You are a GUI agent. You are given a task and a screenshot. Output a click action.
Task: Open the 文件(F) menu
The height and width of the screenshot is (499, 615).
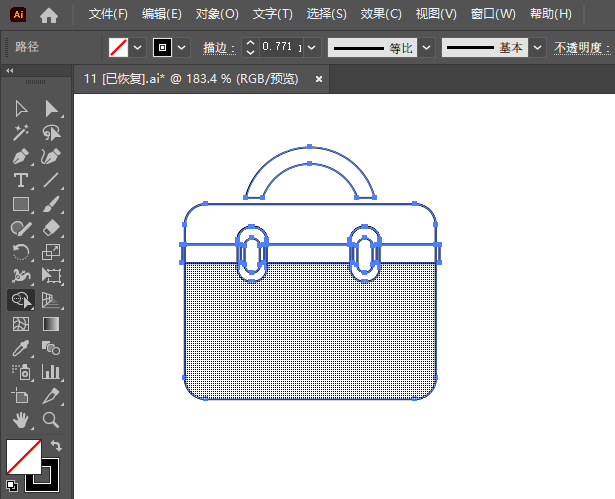[108, 14]
